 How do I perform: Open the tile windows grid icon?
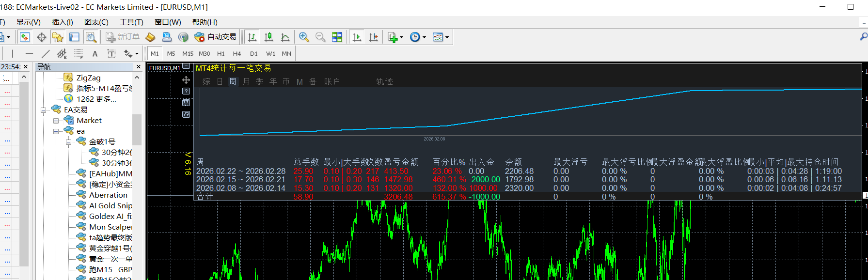[337, 37]
